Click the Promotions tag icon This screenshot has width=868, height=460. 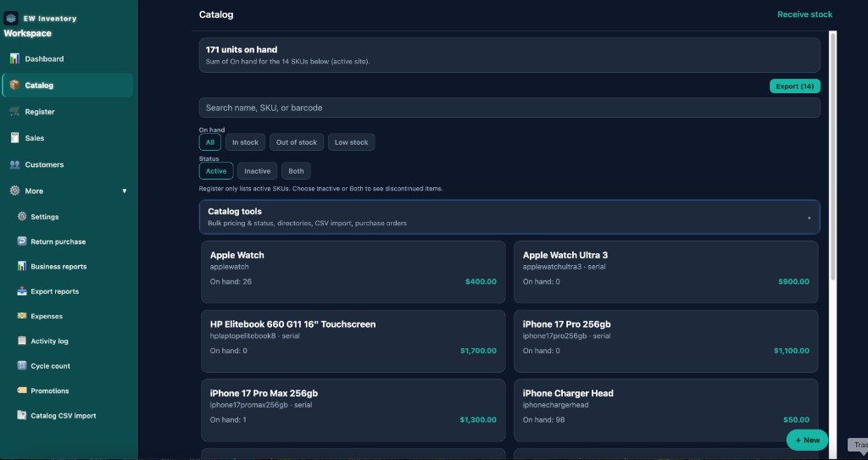pos(21,391)
